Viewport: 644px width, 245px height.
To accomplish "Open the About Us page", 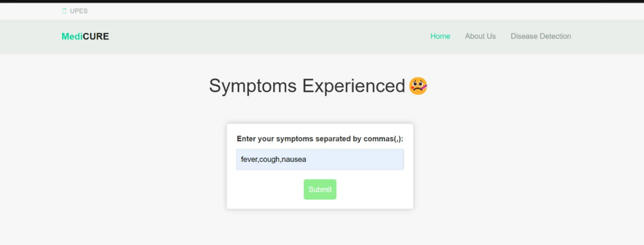I will click(x=480, y=36).
